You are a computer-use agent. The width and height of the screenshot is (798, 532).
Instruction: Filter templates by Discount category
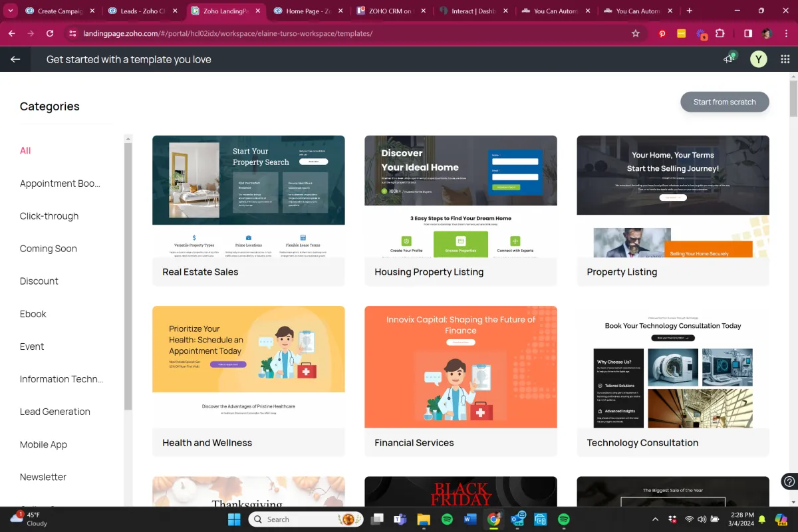tap(39, 281)
